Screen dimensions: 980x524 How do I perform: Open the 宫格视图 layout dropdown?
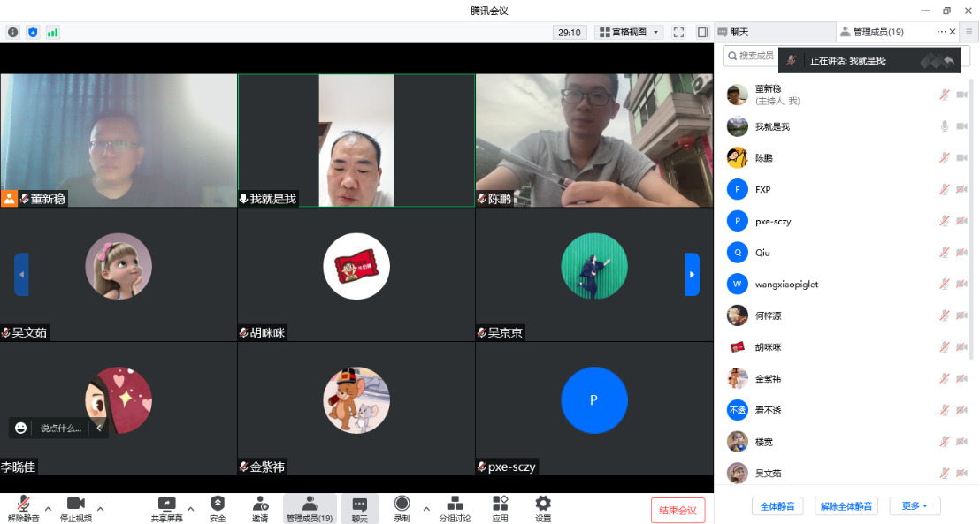[630, 32]
